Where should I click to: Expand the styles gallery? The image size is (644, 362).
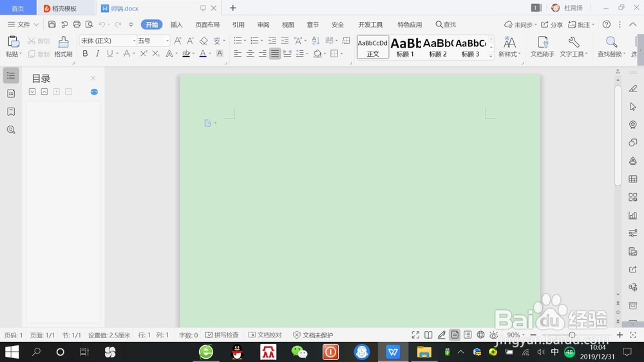point(491,56)
